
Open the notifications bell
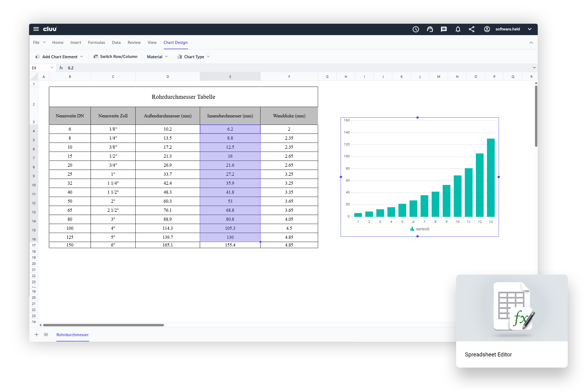[x=458, y=29]
